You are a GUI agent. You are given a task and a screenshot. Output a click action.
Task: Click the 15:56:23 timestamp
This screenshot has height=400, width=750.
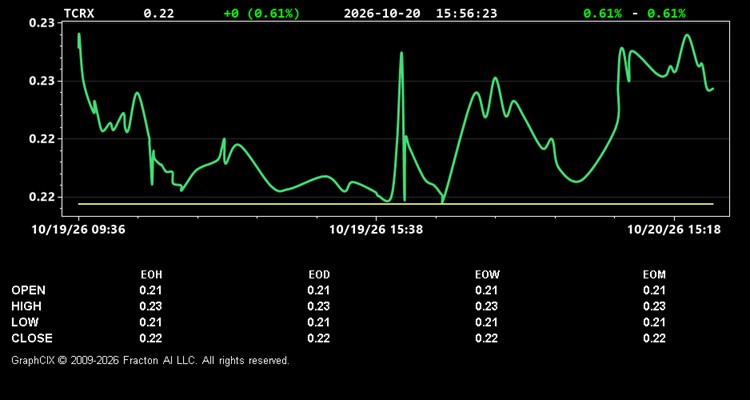(466, 13)
